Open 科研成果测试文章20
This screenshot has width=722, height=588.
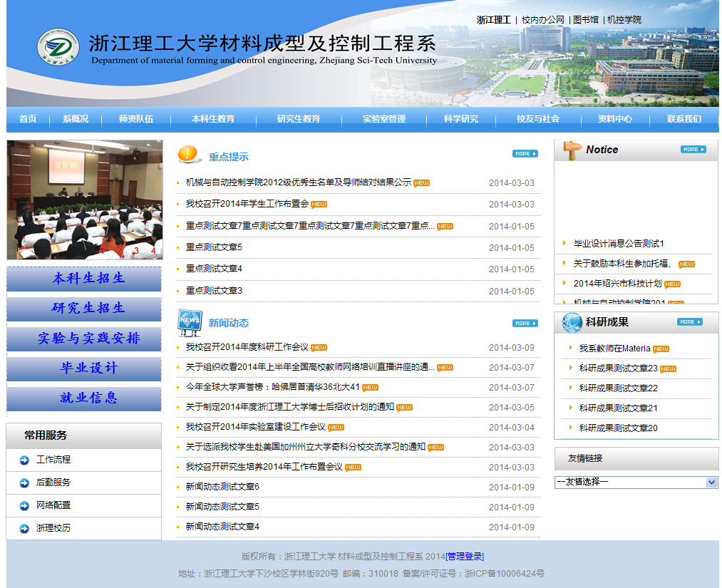pyautogui.click(x=619, y=428)
